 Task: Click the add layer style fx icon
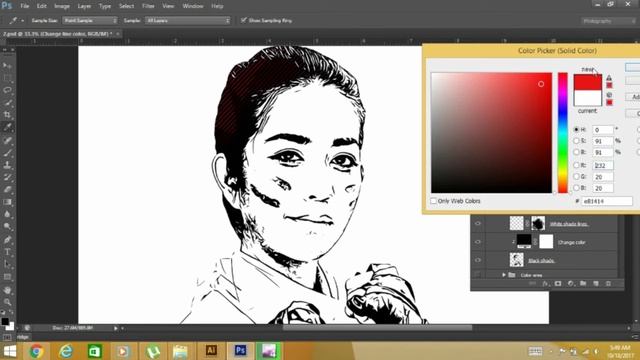(545, 283)
